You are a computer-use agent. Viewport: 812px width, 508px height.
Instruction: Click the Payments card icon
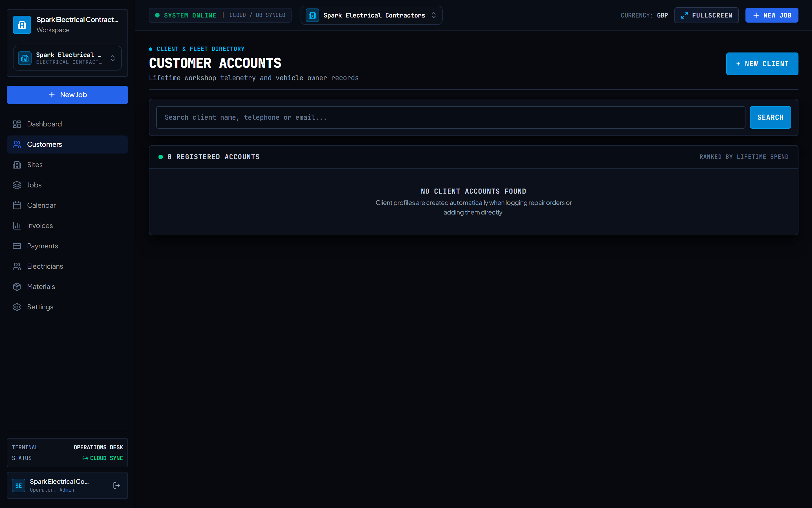tap(17, 246)
